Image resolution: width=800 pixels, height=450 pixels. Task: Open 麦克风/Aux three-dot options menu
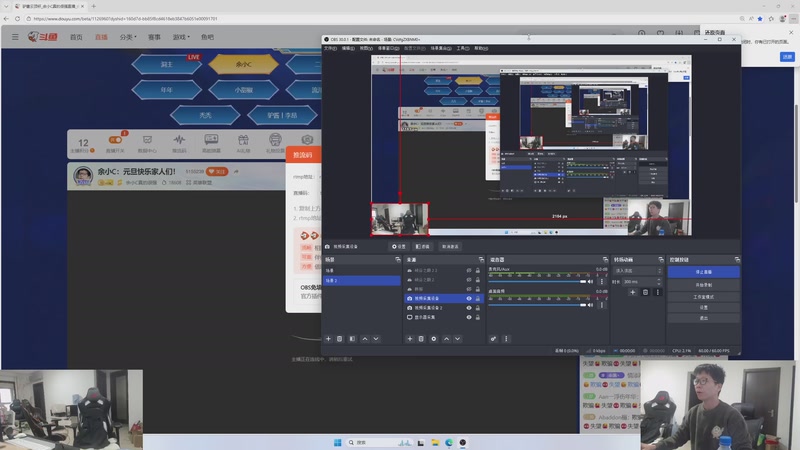tap(602, 282)
